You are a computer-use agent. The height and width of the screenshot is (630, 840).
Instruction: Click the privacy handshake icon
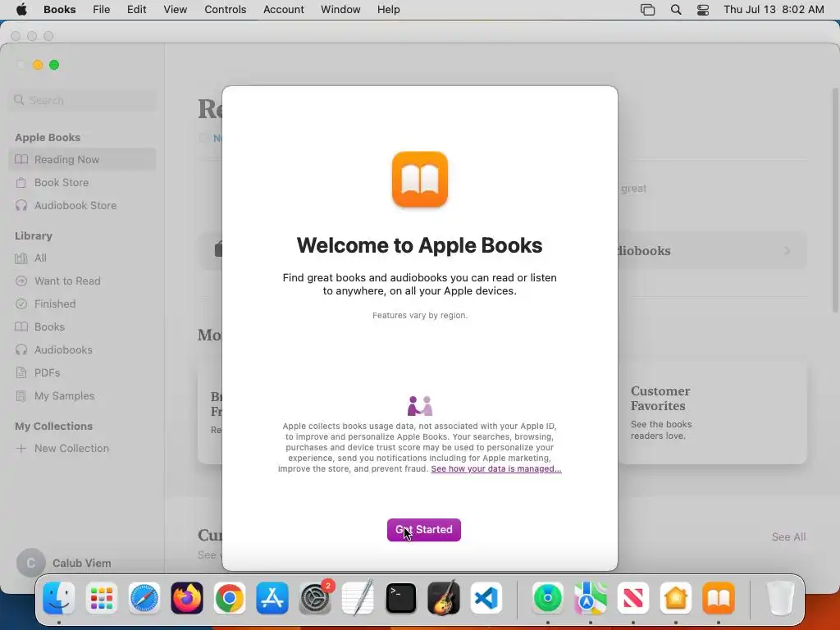click(x=420, y=406)
